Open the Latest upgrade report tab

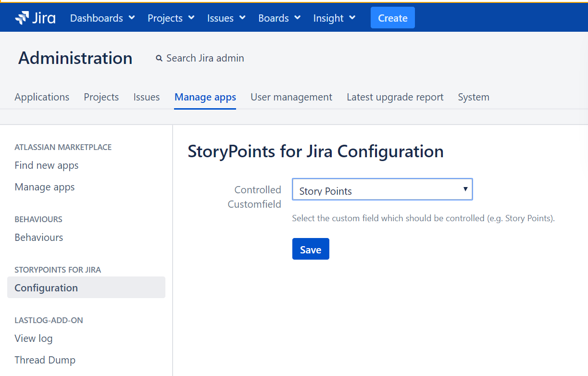pos(395,97)
